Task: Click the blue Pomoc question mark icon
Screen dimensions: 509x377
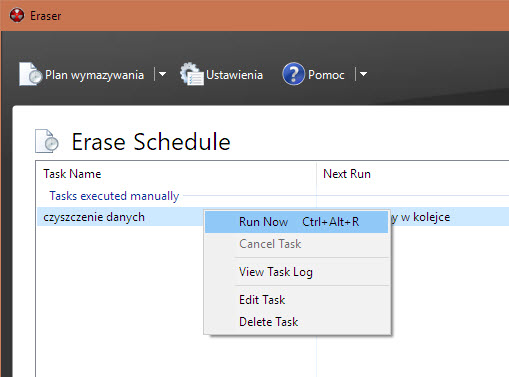Action: pos(293,74)
